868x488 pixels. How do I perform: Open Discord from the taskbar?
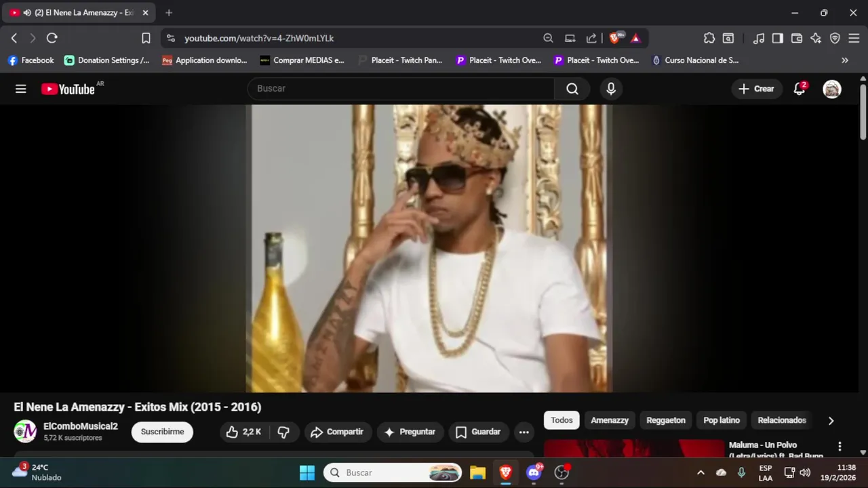534,472
